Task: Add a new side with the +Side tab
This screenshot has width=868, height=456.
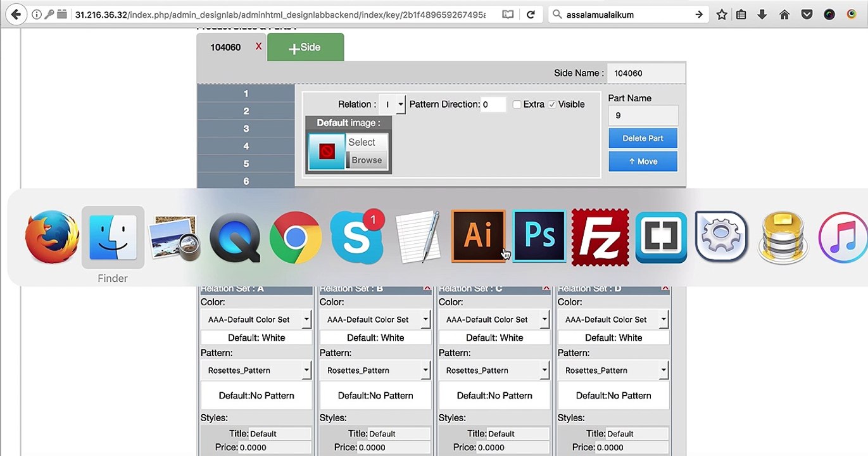Action: coord(305,47)
